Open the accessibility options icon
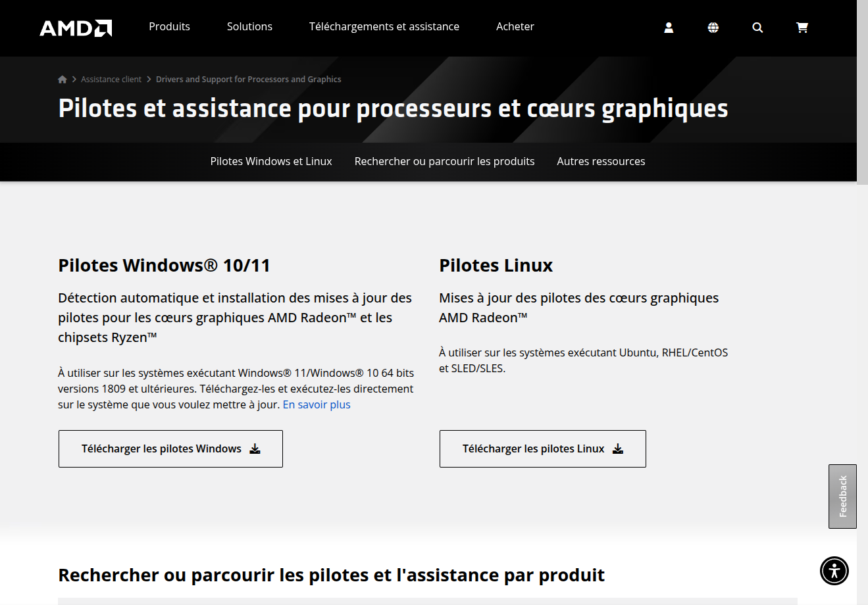The width and height of the screenshot is (868, 605). (x=834, y=570)
